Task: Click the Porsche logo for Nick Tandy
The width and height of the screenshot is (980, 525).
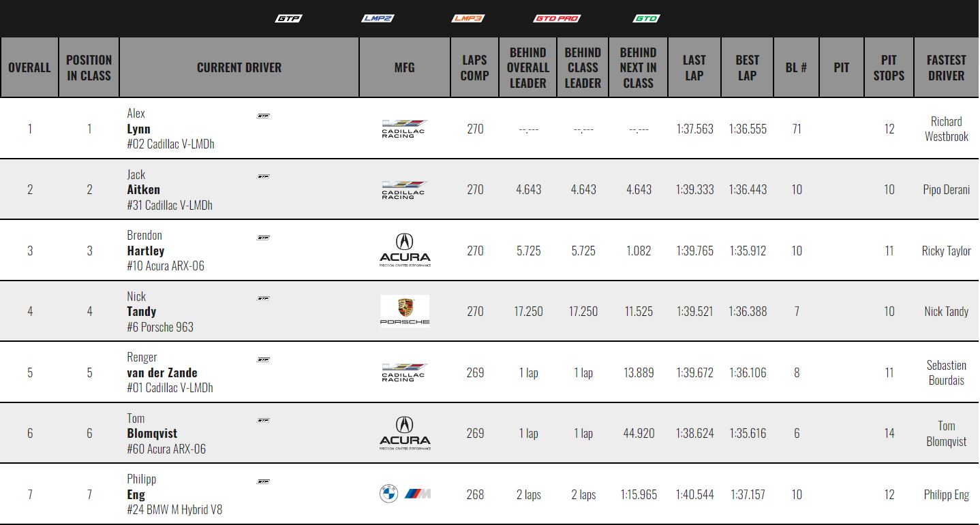Action: point(405,311)
